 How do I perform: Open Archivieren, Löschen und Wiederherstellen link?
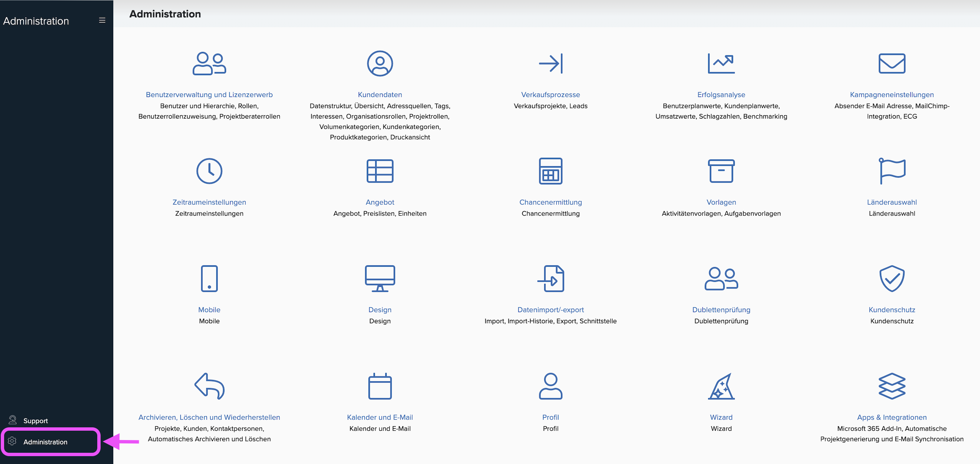pos(209,418)
